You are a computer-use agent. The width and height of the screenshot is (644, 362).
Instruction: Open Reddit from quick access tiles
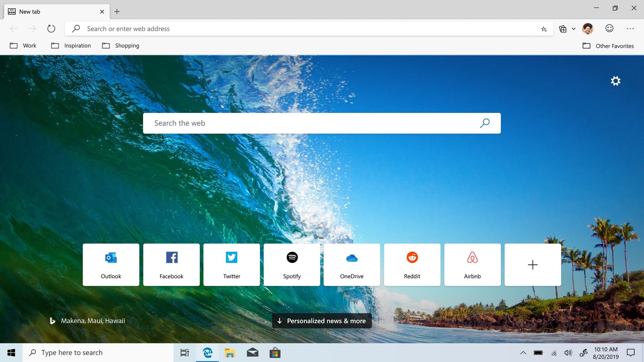pos(412,265)
